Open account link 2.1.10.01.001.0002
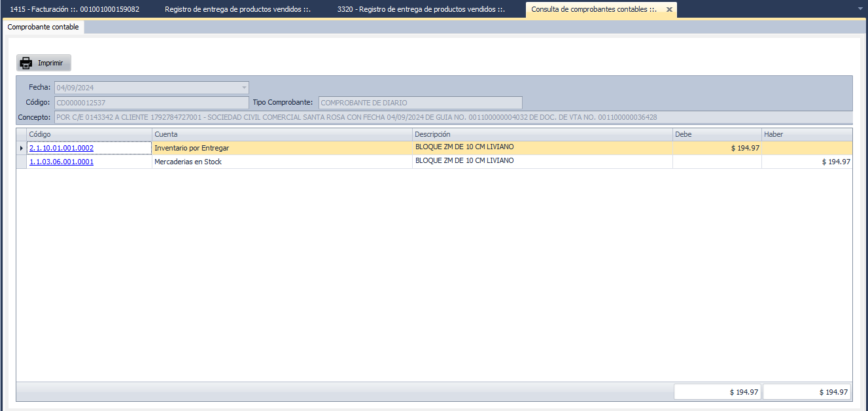Viewport: 868px width, 411px height. point(61,148)
